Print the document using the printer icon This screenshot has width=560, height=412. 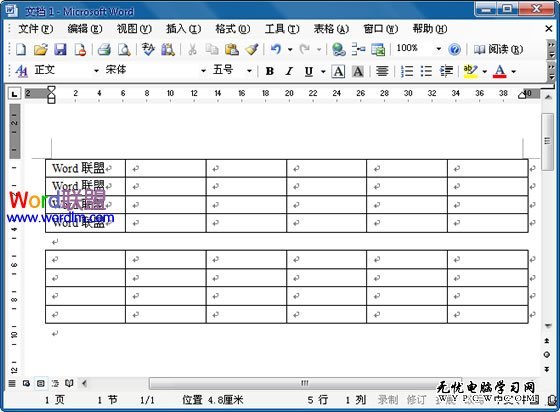(104, 49)
